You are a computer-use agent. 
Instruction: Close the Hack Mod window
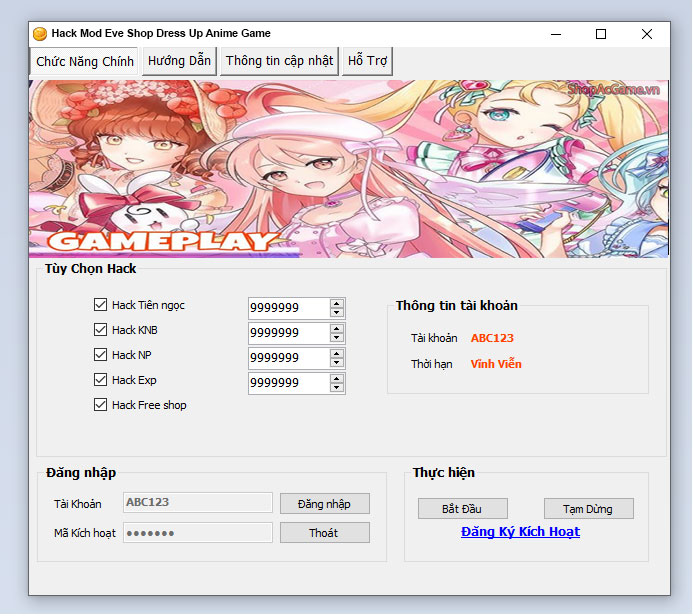[647, 34]
